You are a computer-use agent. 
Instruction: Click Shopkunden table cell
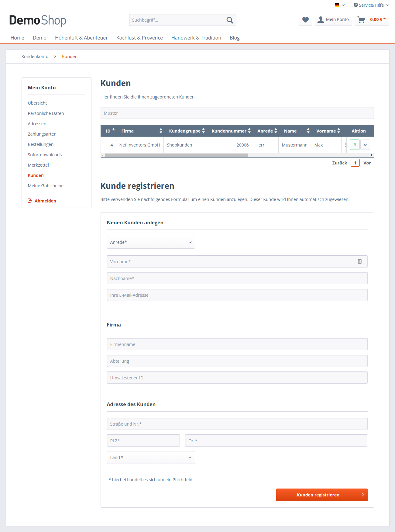185,145
